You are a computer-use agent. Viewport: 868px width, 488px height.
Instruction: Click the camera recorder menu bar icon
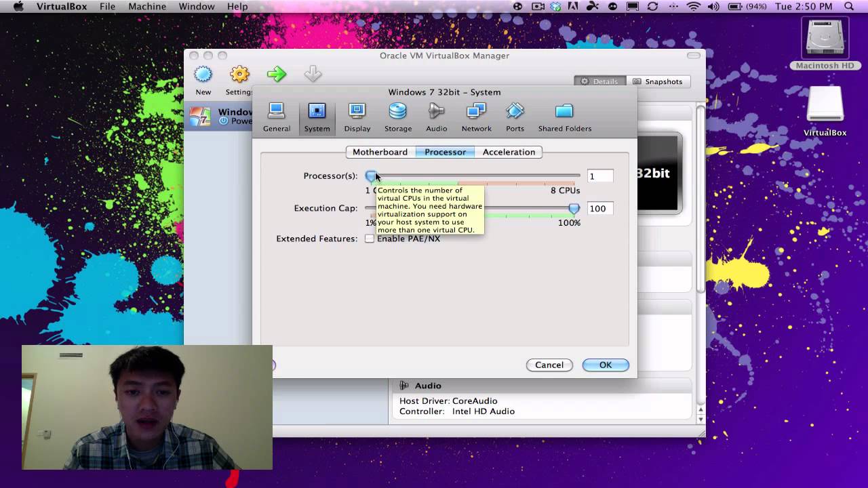point(538,7)
